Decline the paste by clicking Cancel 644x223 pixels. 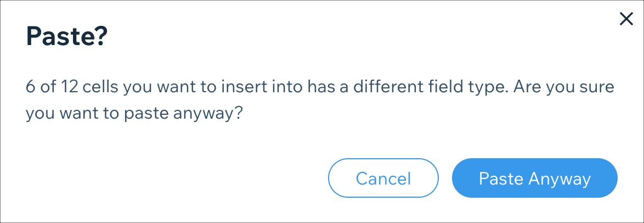click(x=383, y=178)
